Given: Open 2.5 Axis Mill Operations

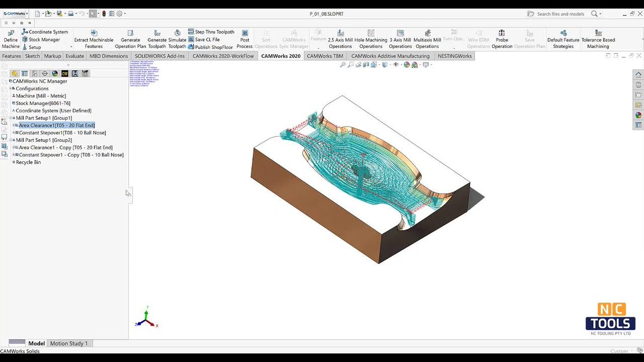Looking at the screenshot, I should pyautogui.click(x=340, y=40).
